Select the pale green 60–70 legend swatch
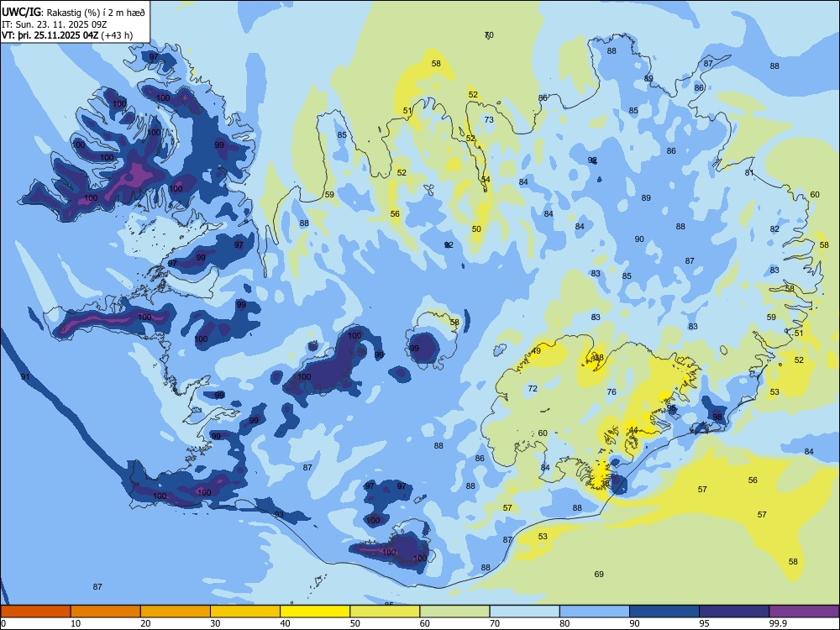 454,612
